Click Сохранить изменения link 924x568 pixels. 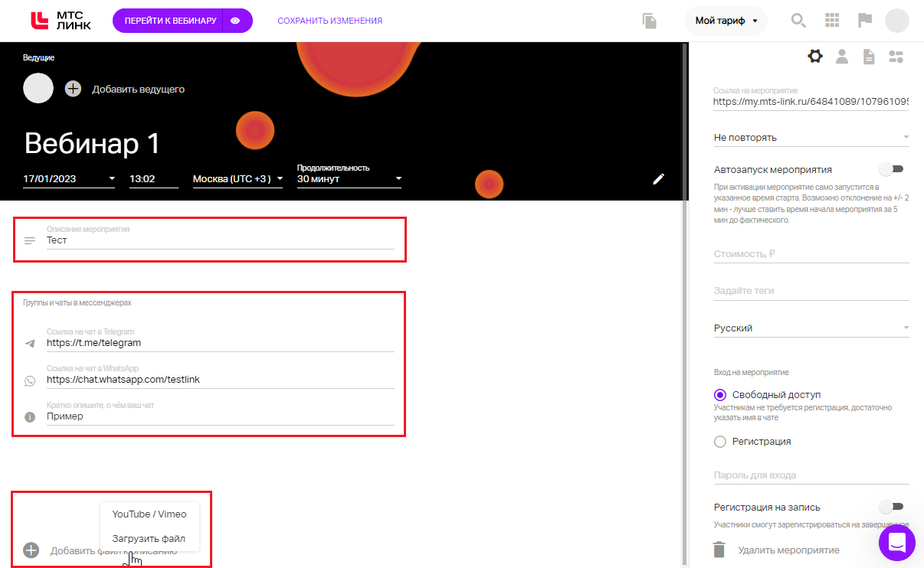(330, 21)
